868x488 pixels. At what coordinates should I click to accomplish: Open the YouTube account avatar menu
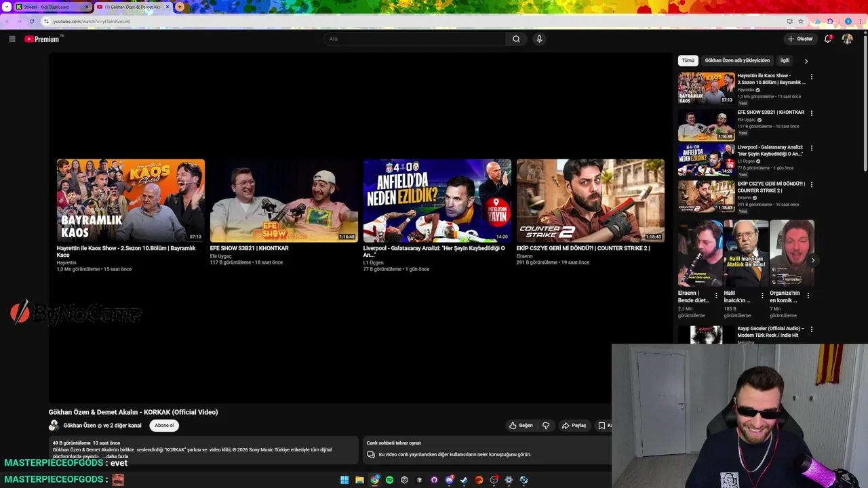(x=847, y=39)
